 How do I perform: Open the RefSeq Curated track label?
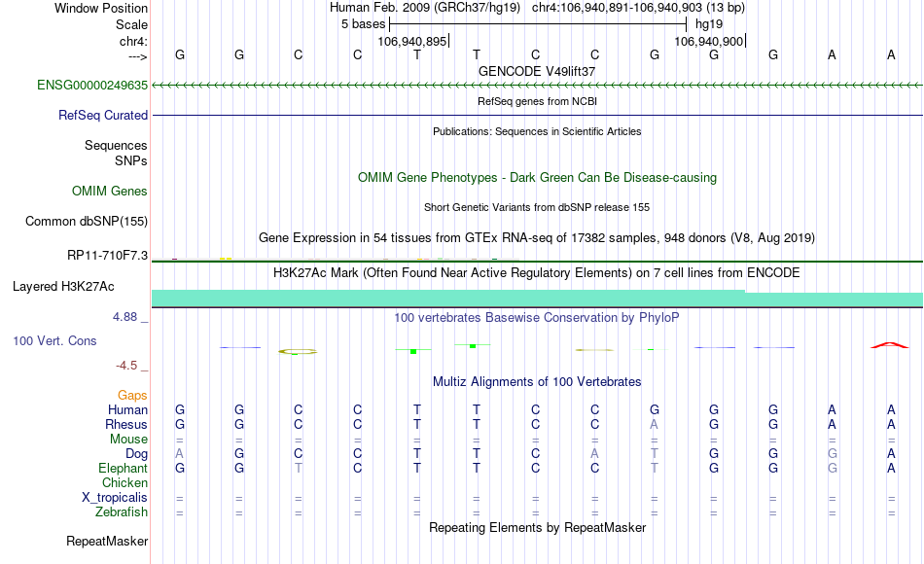[x=102, y=116]
